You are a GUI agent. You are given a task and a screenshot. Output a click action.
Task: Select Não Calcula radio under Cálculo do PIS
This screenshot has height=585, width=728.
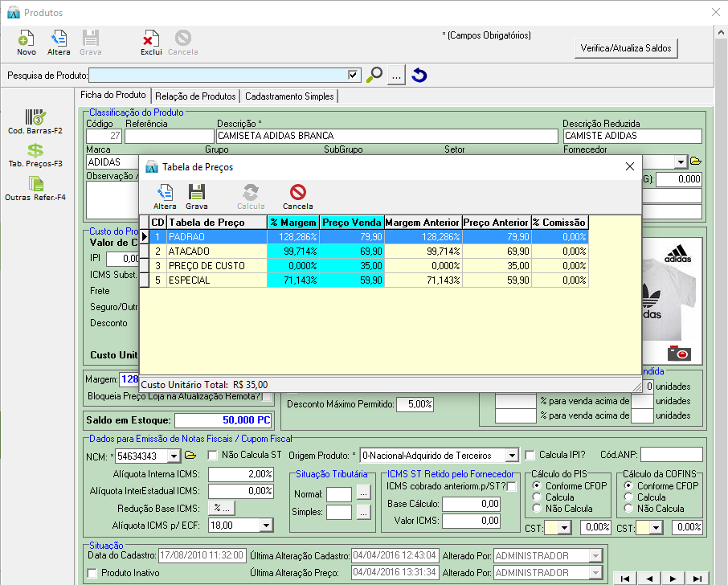point(537,509)
